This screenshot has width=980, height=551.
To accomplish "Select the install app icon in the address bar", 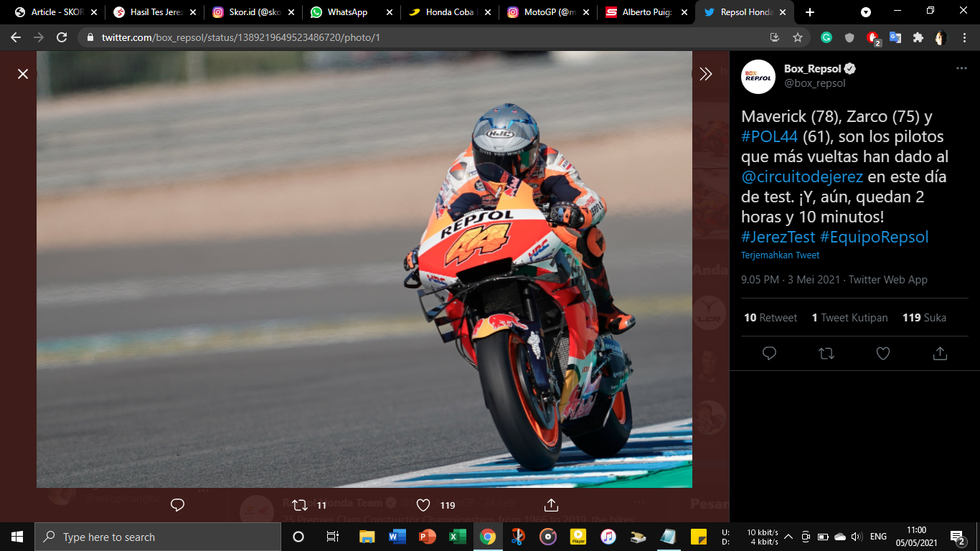I will click(x=775, y=37).
